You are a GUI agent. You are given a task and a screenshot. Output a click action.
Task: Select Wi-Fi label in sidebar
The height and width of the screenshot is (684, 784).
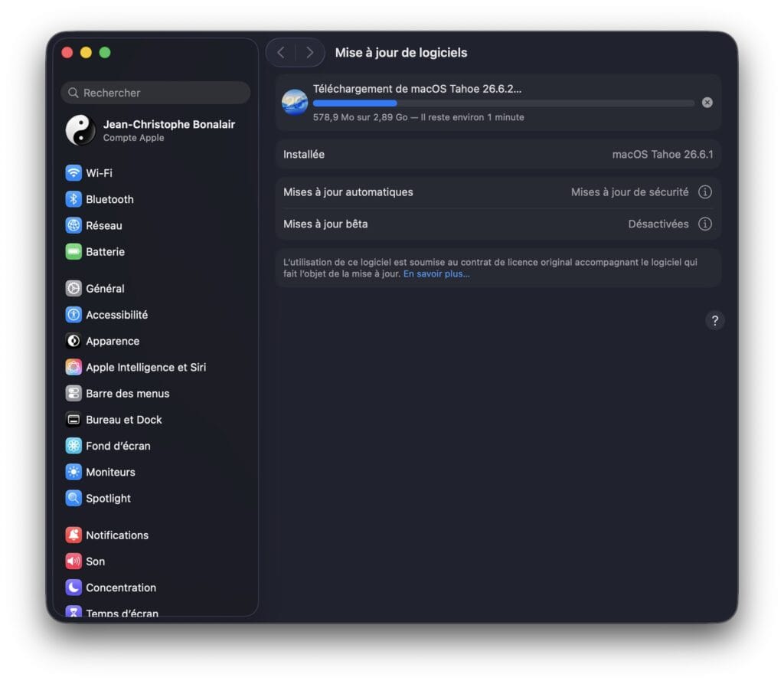click(99, 173)
